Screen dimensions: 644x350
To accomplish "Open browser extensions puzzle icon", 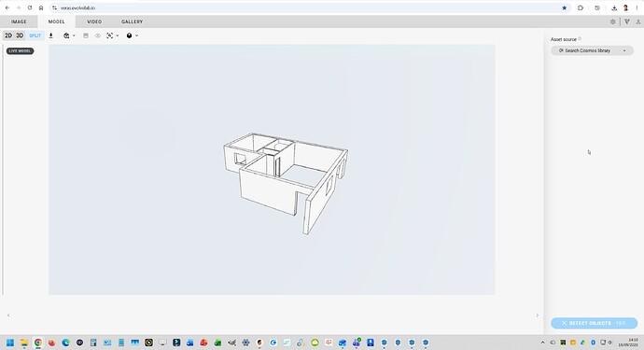I will (581, 7).
